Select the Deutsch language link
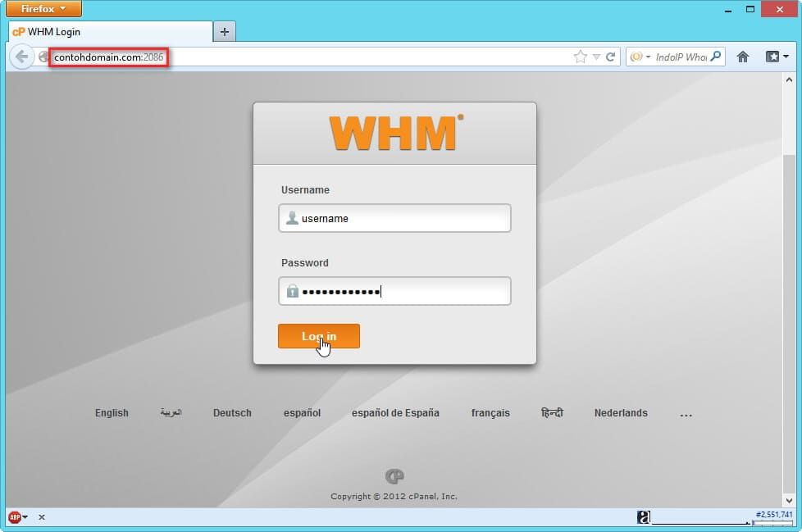Image resolution: width=802 pixels, height=532 pixels. [x=232, y=413]
